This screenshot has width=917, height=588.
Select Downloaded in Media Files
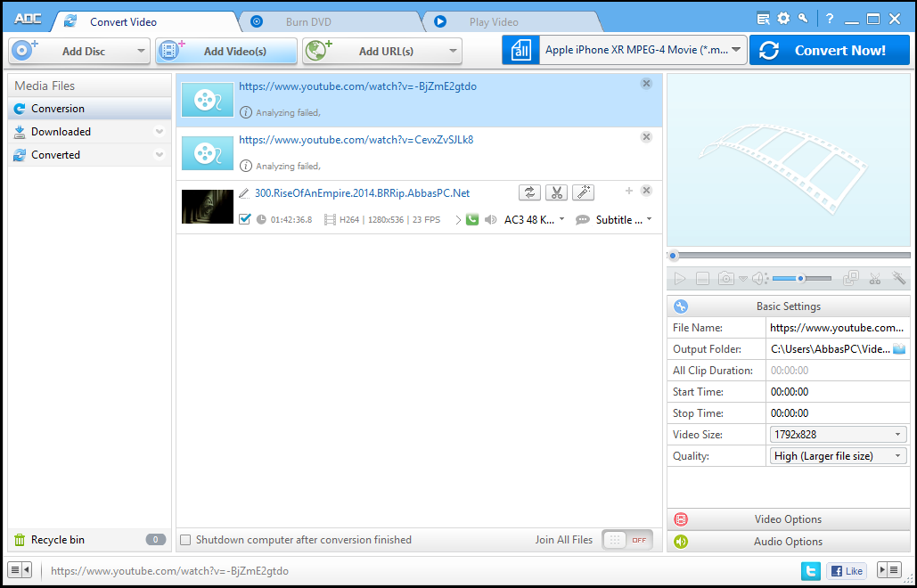89,132
